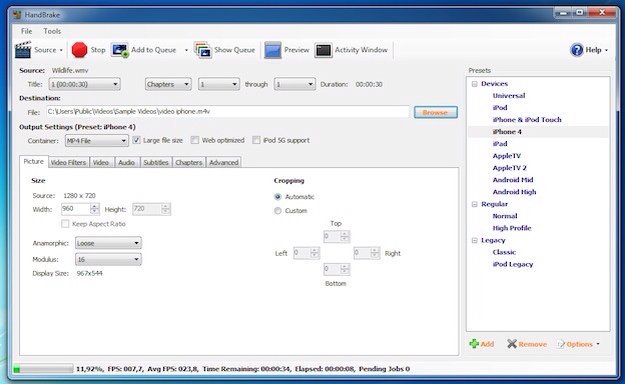Open the Tools menu
Screen dimensions: 625x384
click(52, 31)
